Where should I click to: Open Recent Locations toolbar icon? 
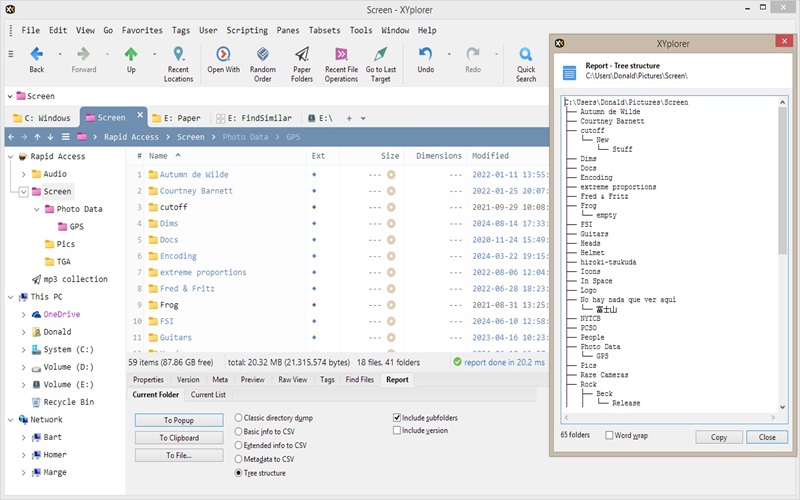click(178, 54)
